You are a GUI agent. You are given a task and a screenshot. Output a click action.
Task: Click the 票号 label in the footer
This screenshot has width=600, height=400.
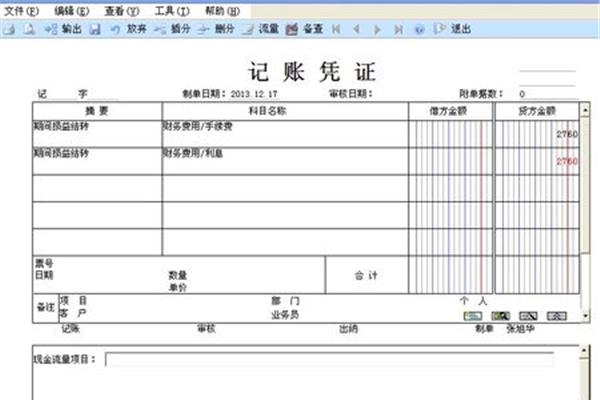[x=44, y=263]
